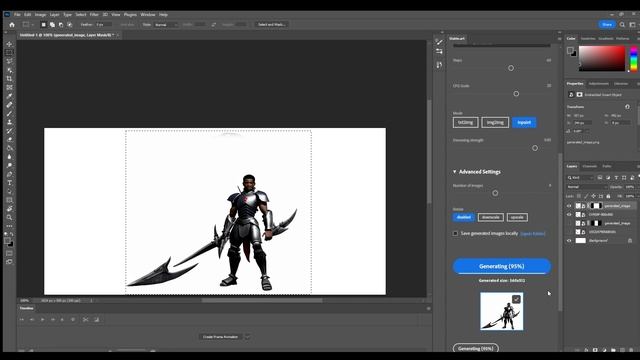The image size is (640, 360).
Task: Enable Save generated images locally checkbox
Action: [455, 233]
